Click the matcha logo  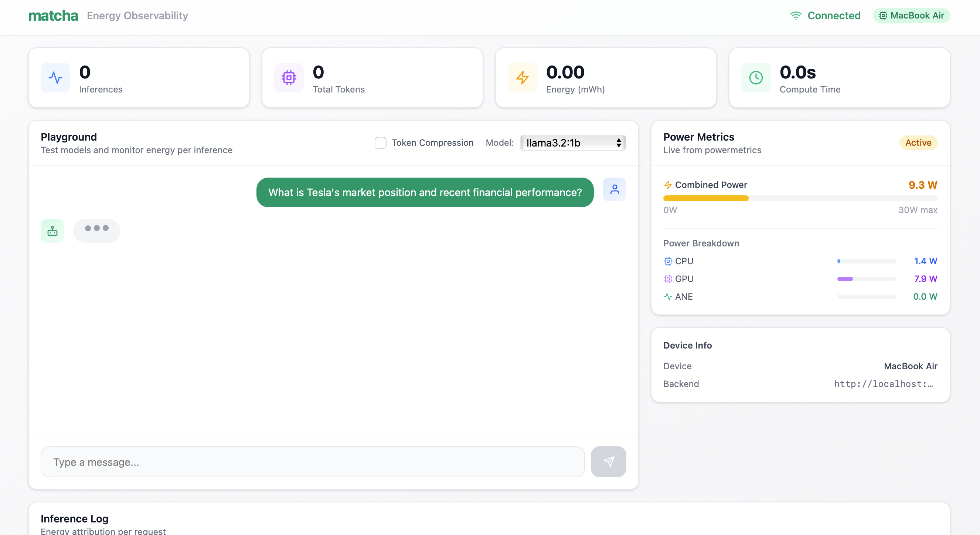coord(53,16)
